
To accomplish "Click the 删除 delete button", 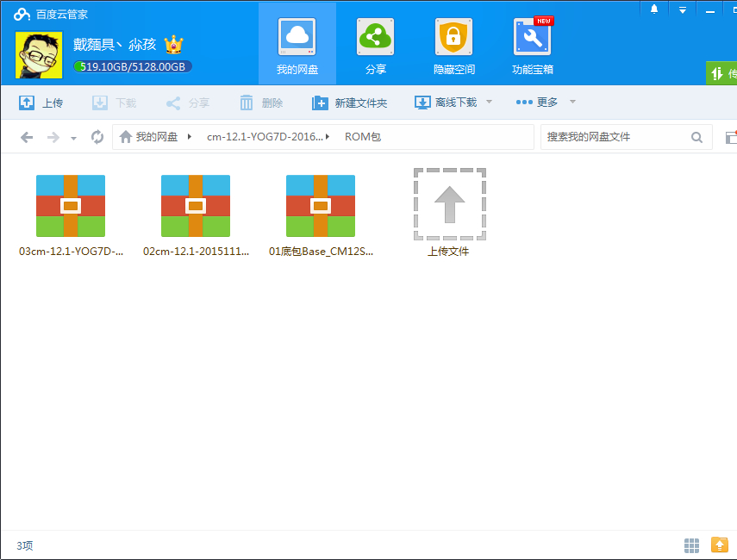I will point(261,103).
